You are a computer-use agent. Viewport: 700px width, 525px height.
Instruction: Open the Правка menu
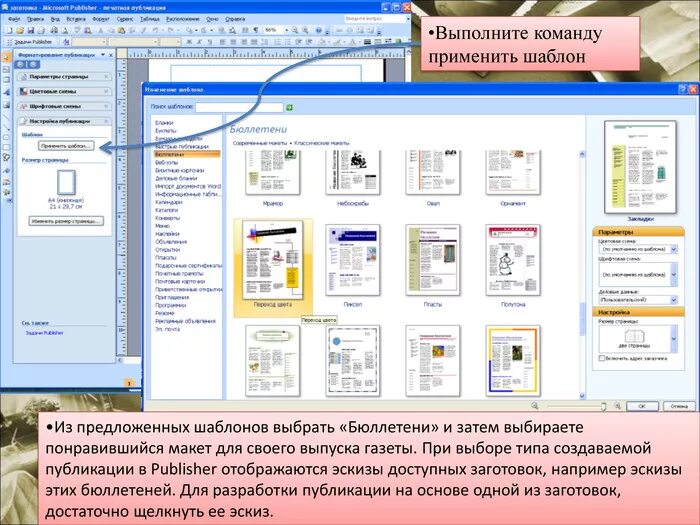(35, 19)
